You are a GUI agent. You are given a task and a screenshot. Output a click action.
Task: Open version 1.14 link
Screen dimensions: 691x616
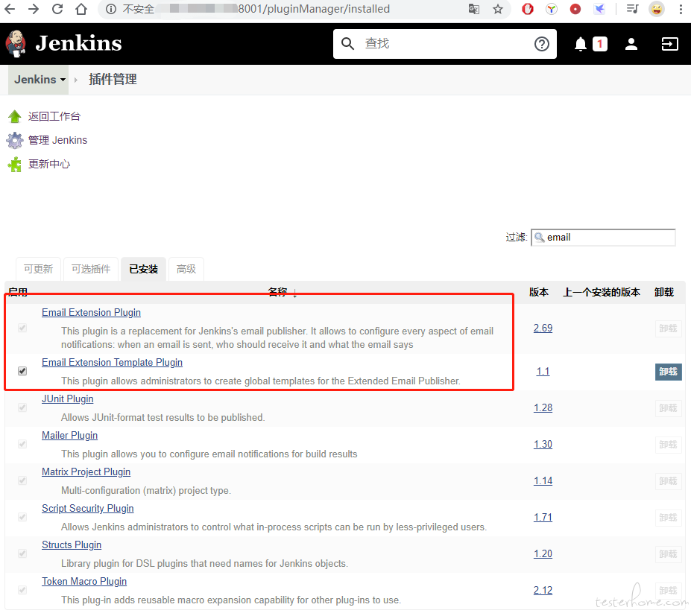click(543, 481)
